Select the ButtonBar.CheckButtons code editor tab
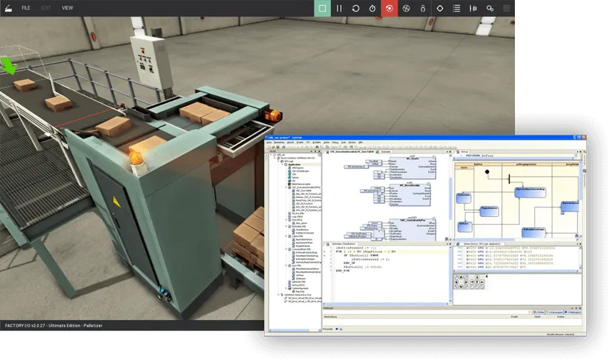The width and height of the screenshot is (613, 364). (x=343, y=244)
